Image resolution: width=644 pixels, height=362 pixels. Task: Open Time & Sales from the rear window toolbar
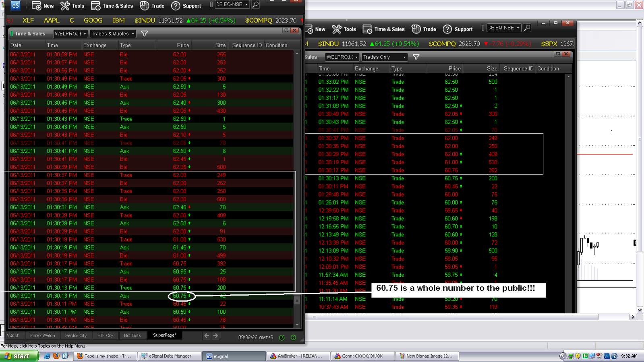tap(384, 29)
